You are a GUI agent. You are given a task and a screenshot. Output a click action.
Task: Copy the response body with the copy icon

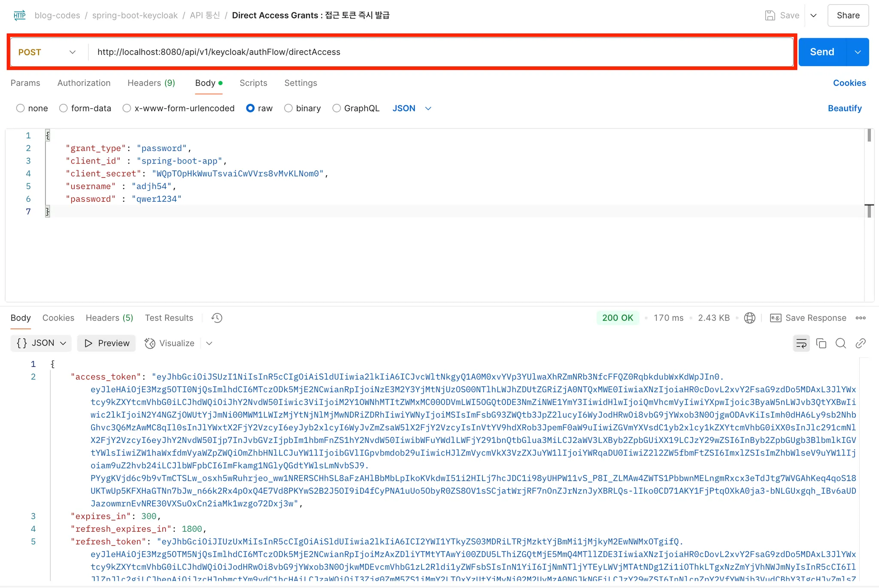(821, 343)
